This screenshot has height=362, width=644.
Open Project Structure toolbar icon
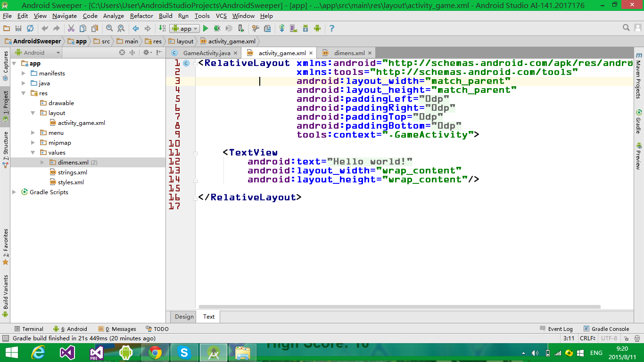[267, 28]
